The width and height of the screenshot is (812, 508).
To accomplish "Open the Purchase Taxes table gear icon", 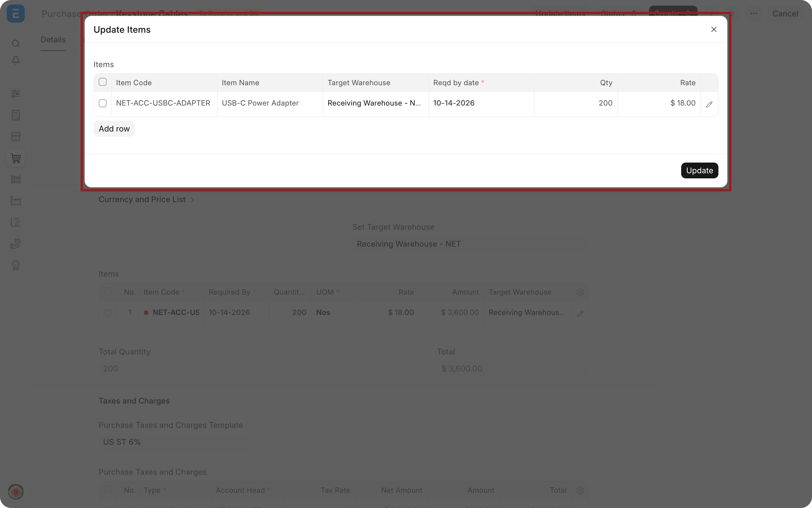I will (x=580, y=491).
